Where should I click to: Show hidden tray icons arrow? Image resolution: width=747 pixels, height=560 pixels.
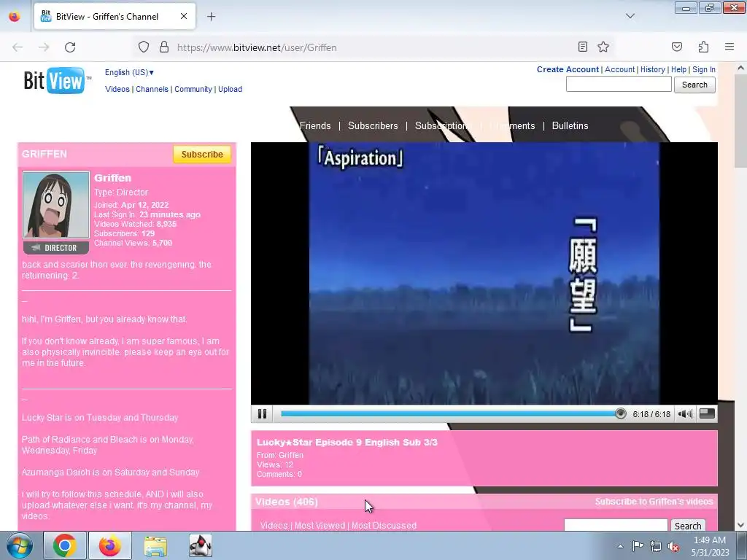tap(620, 546)
